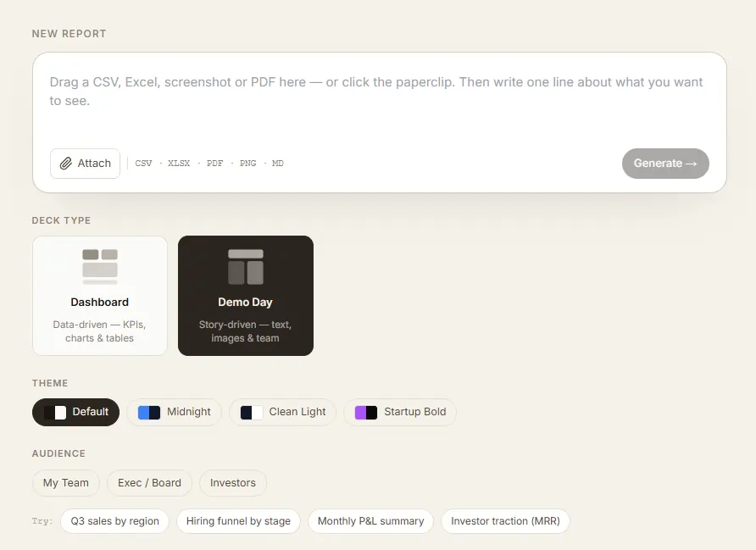Viewport: 756px width, 550px height.
Task: Click the THEME section label
Action: pyautogui.click(x=50, y=383)
